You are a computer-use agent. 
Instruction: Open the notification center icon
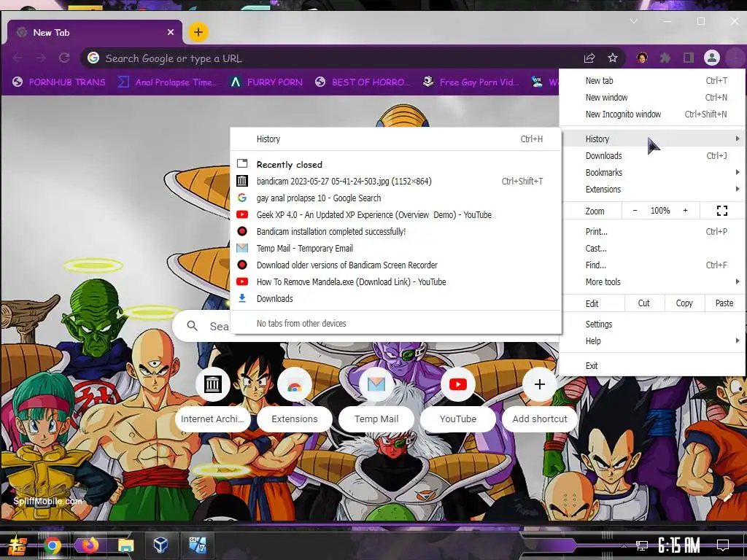point(723,545)
